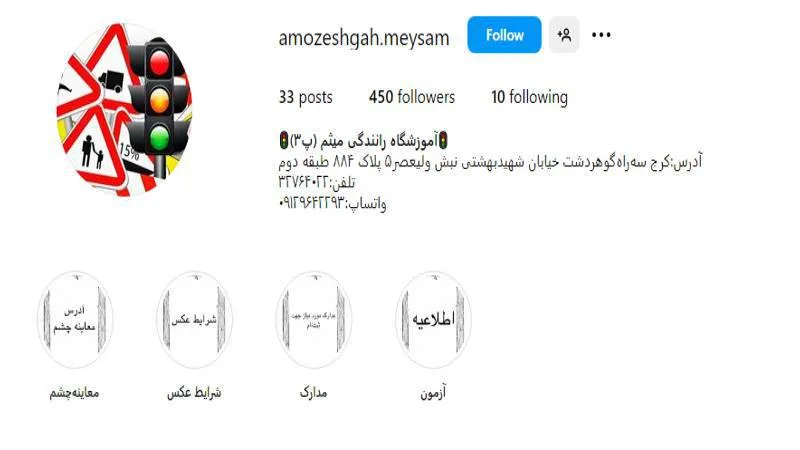The width and height of the screenshot is (800, 450).
Task: Click the 33 posts count
Action: 305,97
